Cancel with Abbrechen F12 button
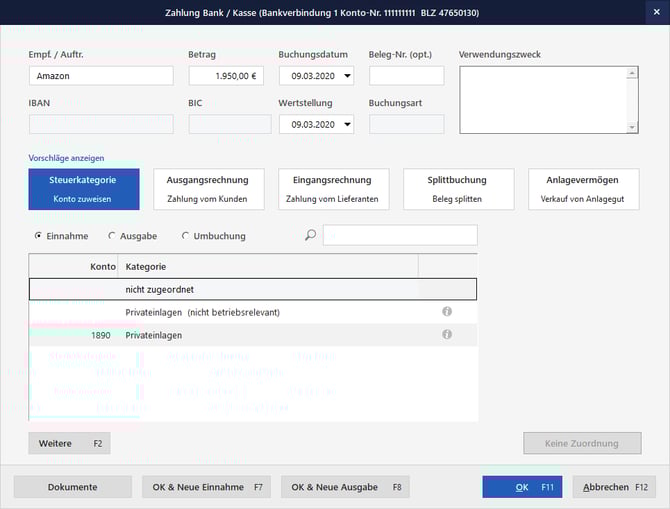The image size is (670, 509). point(614,487)
